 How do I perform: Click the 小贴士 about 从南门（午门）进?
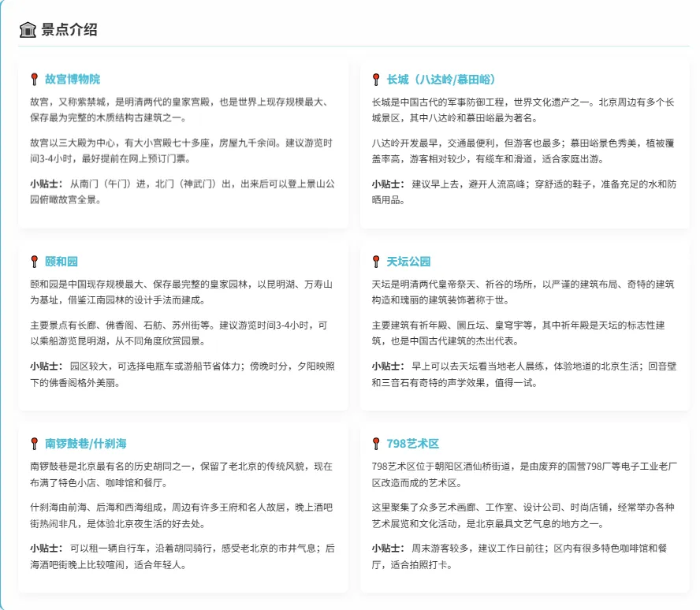(x=182, y=192)
